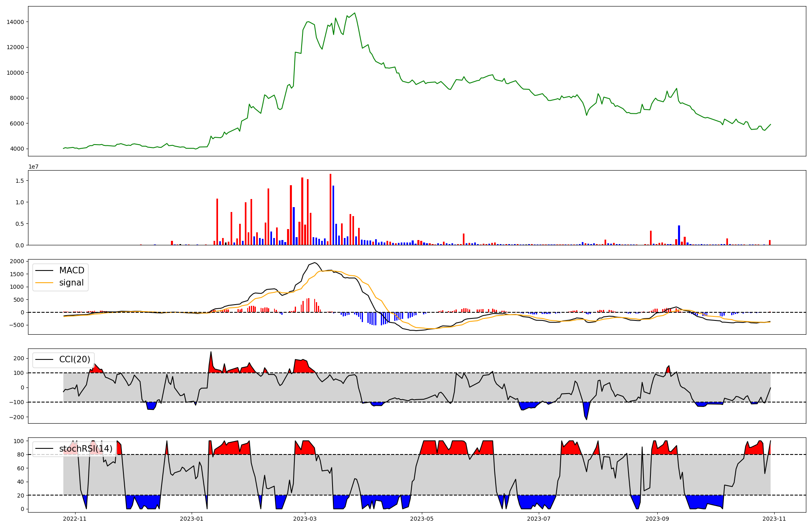
Task: Click the 2023-07 x-axis date label
Action: pos(539,519)
